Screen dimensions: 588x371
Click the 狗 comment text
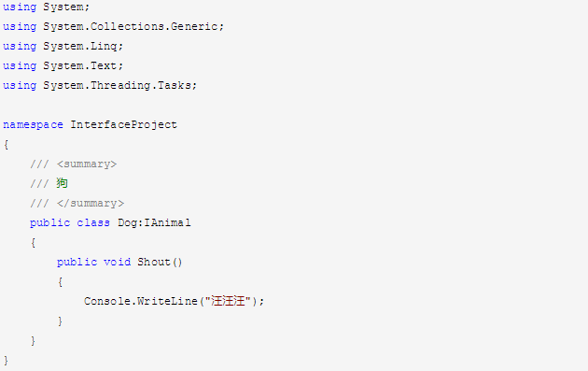click(x=62, y=183)
